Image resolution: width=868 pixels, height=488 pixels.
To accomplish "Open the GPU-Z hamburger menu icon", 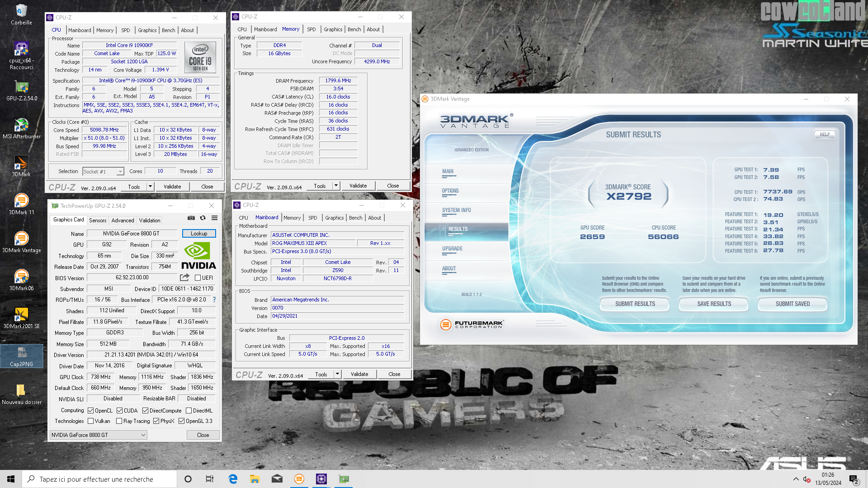I will pos(215,218).
